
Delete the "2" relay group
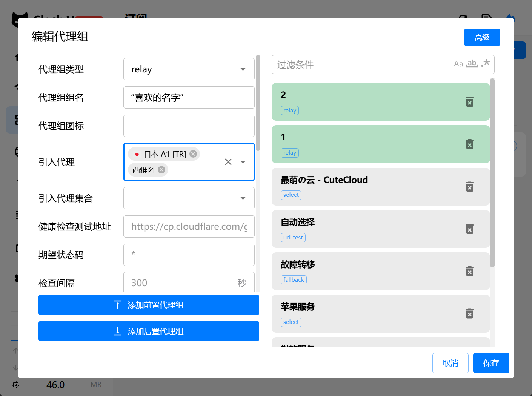tap(470, 102)
